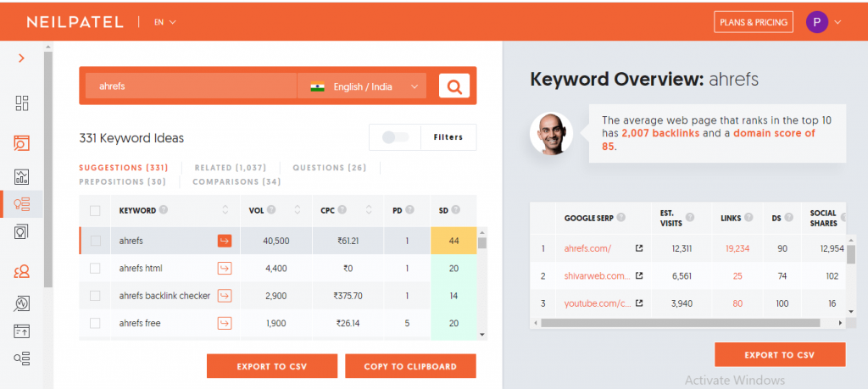This screenshot has height=389, width=868.
Task: Show help for CPC column
Action: click(x=342, y=210)
